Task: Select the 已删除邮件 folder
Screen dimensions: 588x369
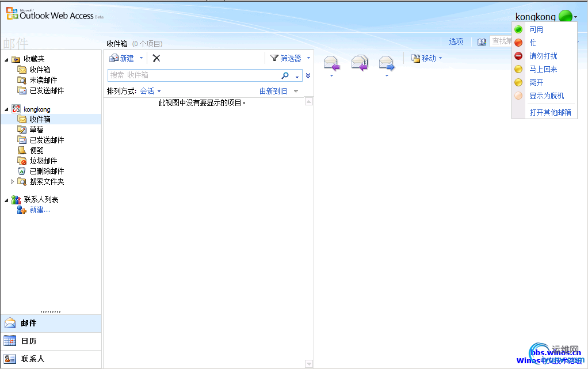Action: pos(47,171)
